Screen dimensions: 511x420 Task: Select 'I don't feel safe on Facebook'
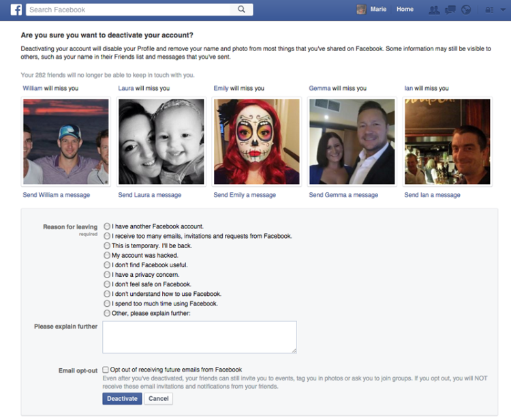[107, 284]
